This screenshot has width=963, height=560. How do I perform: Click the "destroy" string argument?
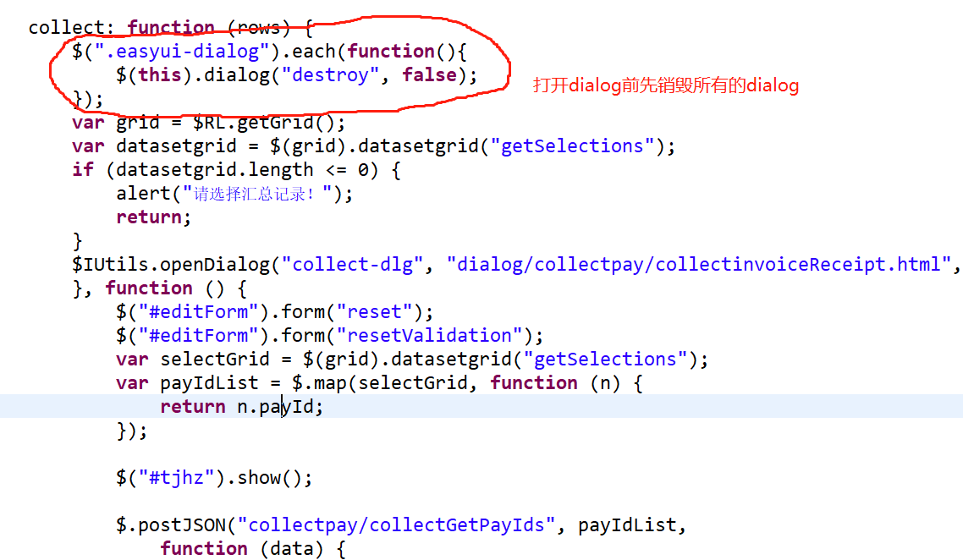tap(330, 75)
